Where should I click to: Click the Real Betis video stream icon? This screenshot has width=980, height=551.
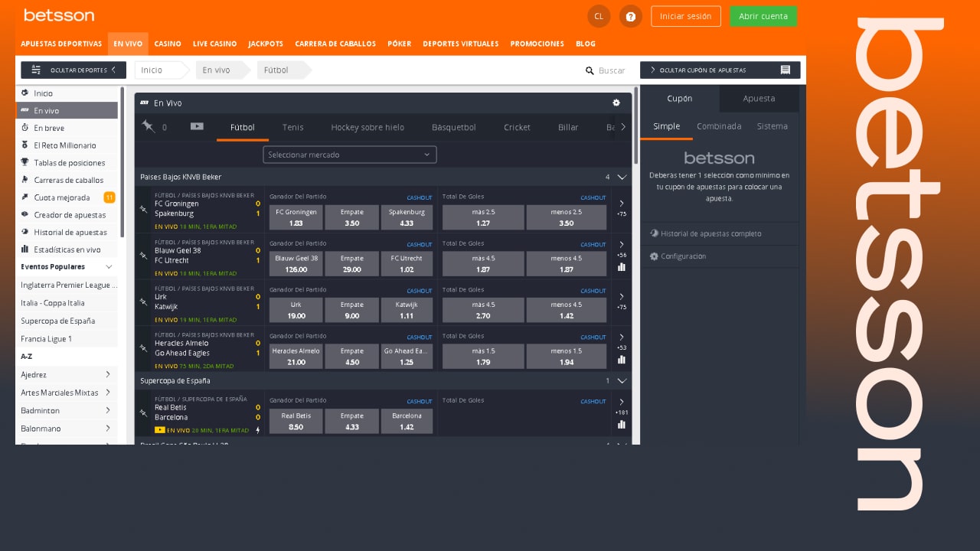coord(159,430)
